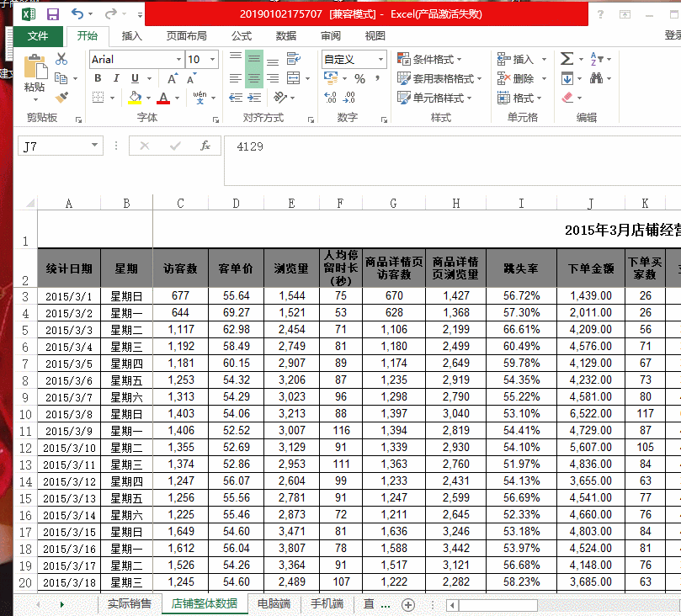The image size is (681, 616).
Task: Click the Save icon in quick access toolbar
Action: pyautogui.click(x=53, y=14)
